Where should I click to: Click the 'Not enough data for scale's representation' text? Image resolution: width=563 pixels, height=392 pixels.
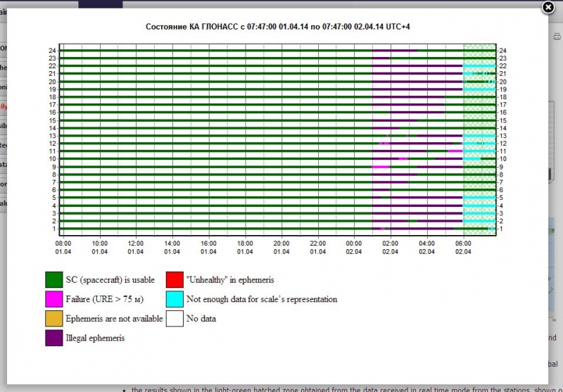(261, 299)
